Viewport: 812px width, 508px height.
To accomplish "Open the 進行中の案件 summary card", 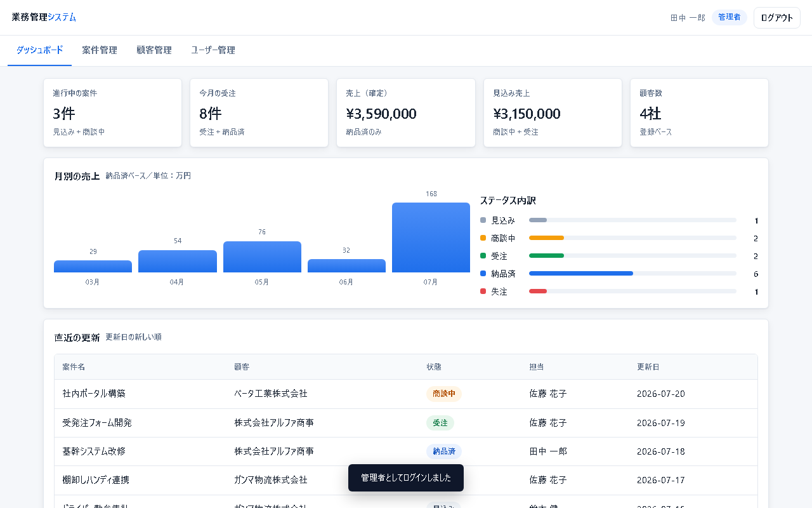I will coord(112,113).
